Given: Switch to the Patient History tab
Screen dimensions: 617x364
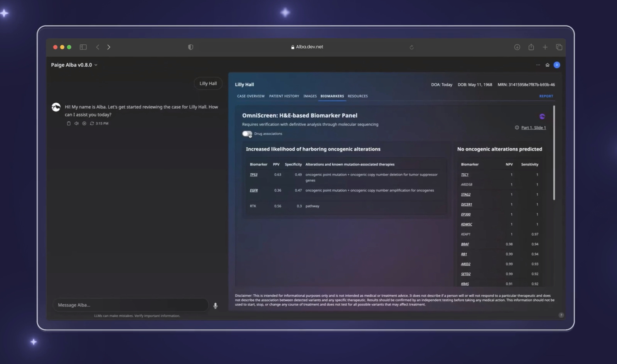Looking at the screenshot, I should point(284,96).
